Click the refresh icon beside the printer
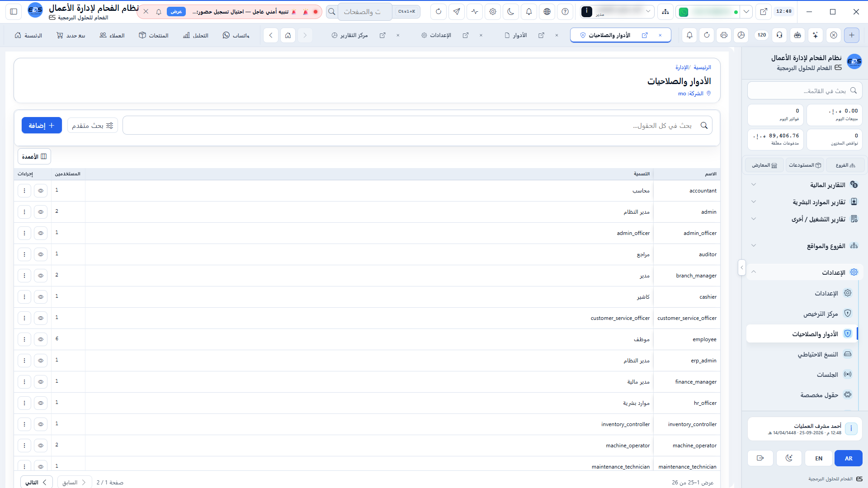Image resolution: width=868 pixels, height=488 pixels. pyautogui.click(x=707, y=35)
